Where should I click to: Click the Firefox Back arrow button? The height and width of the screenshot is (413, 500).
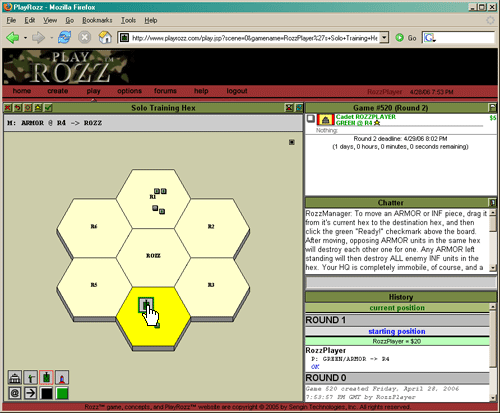pos(13,38)
